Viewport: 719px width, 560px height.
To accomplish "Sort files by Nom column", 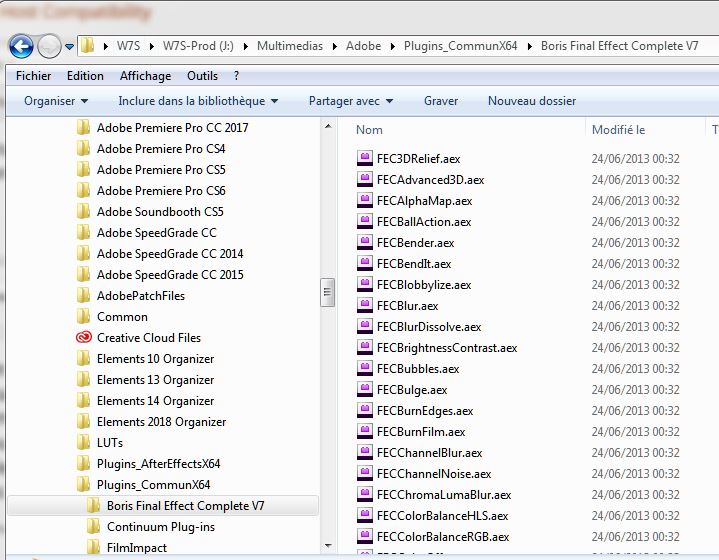I will (x=369, y=130).
